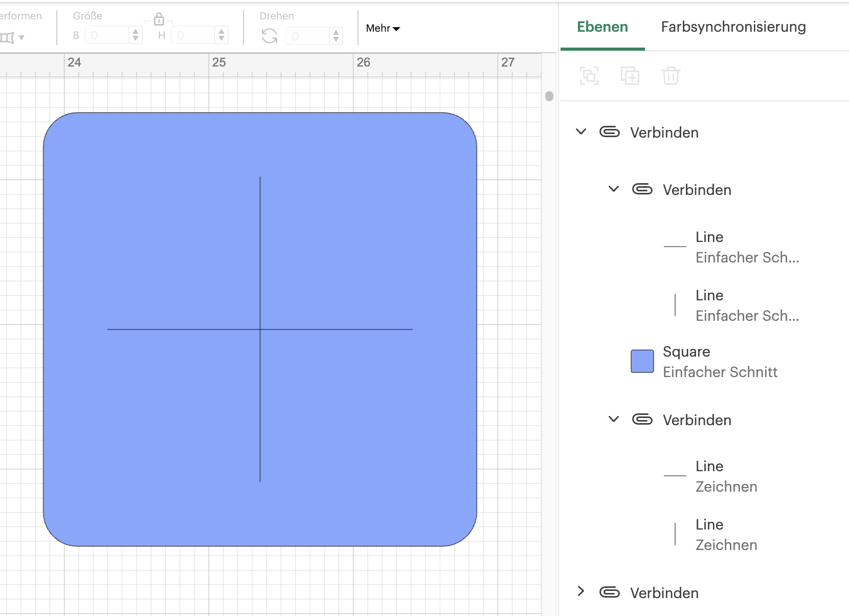Click paperclip icon of bottom Verbinden layer
The height and width of the screenshot is (616, 849).
click(610, 592)
